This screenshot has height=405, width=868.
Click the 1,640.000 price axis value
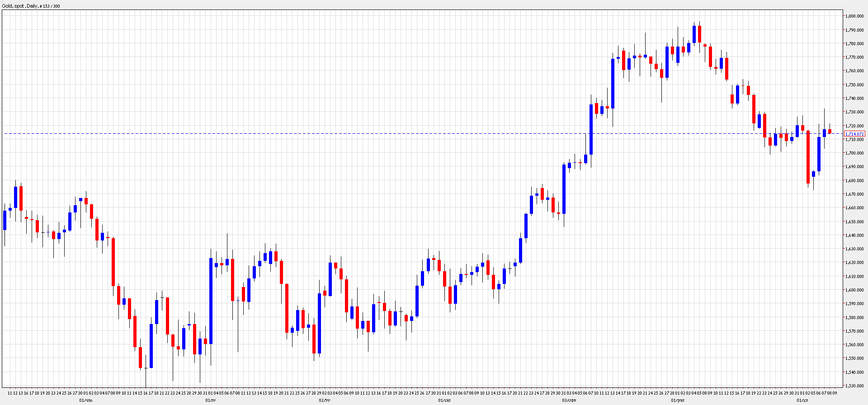pyautogui.click(x=854, y=235)
